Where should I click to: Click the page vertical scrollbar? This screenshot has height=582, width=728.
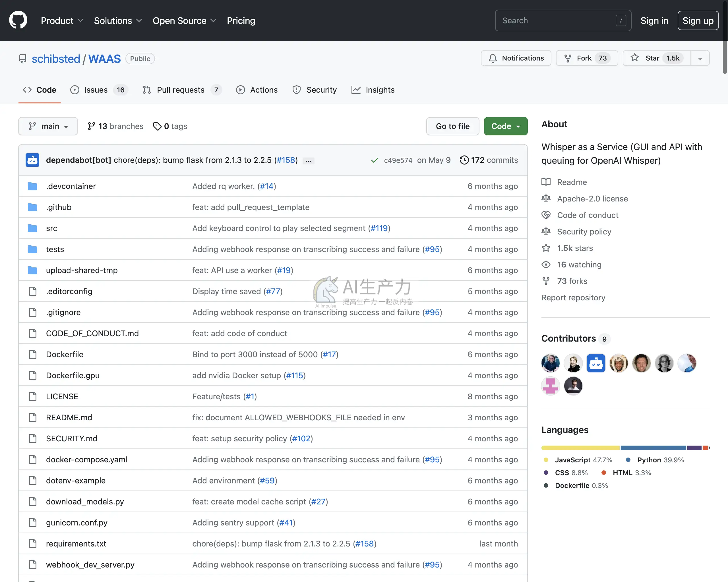pos(725,38)
